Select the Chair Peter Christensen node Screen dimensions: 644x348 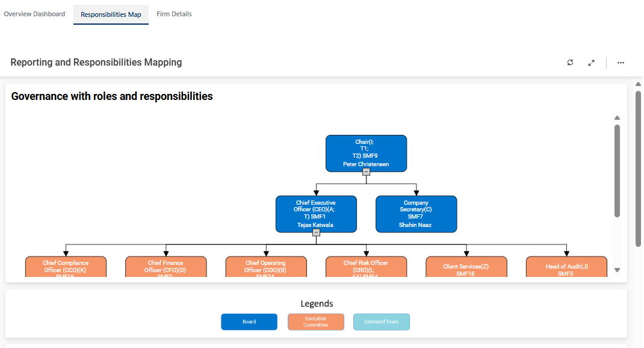click(366, 152)
